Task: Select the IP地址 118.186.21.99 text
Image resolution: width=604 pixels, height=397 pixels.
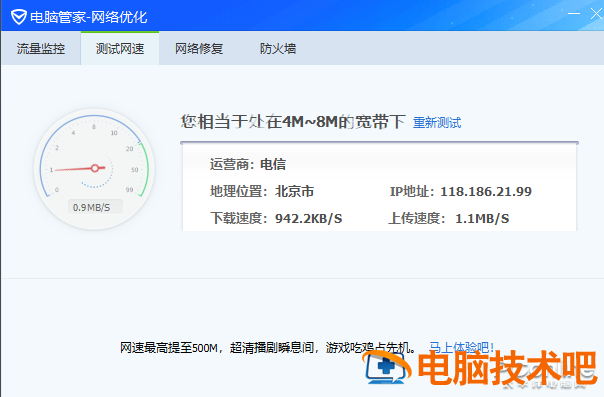Action: 460,191
